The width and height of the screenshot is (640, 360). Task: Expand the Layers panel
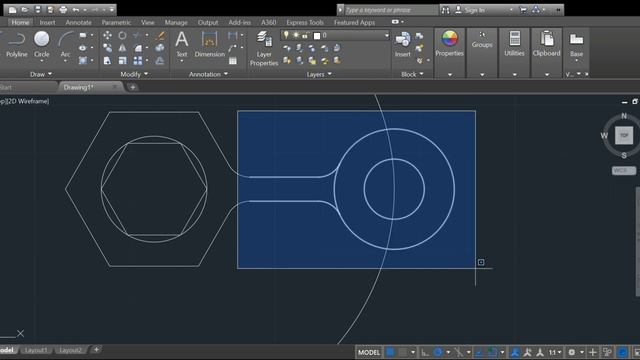click(x=319, y=74)
